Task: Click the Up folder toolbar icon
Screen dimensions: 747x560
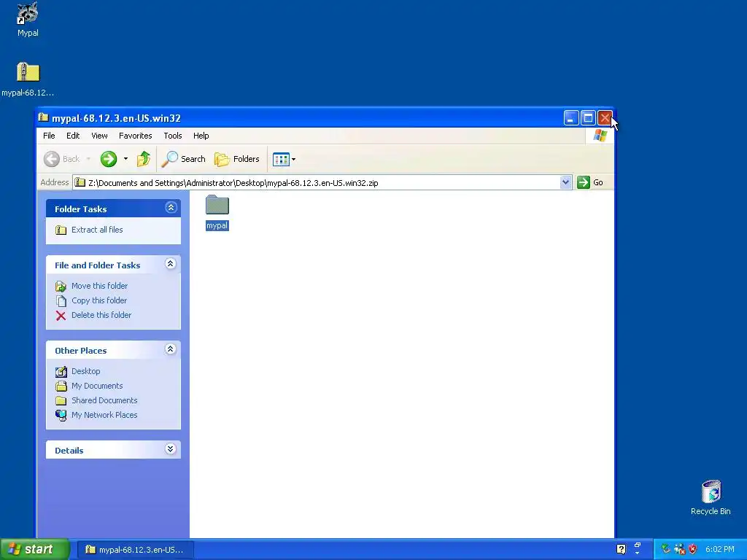Action: pyautogui.click(x=144, y=159)
